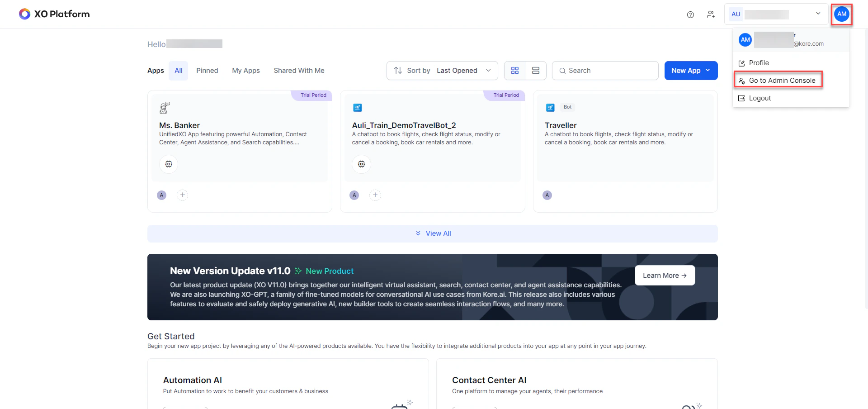868x409 pixels.
Task: Toggle the sort order arrows icon
Action: pos(398,71)
